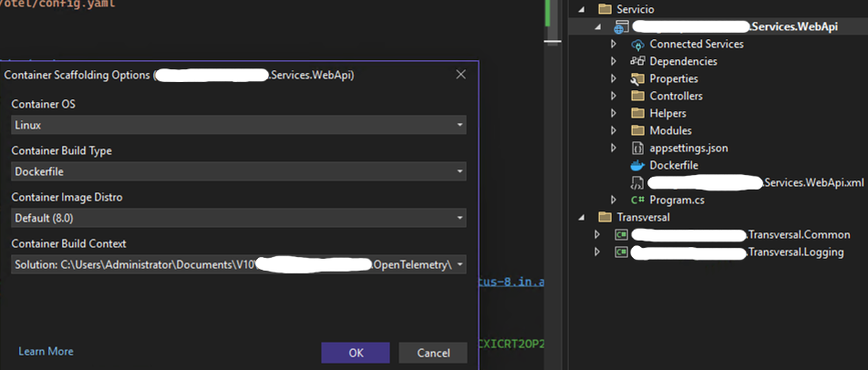868x370 pixels.
Task: Click the Services.WebApi.xml file icon
Action: click(636, 182)
